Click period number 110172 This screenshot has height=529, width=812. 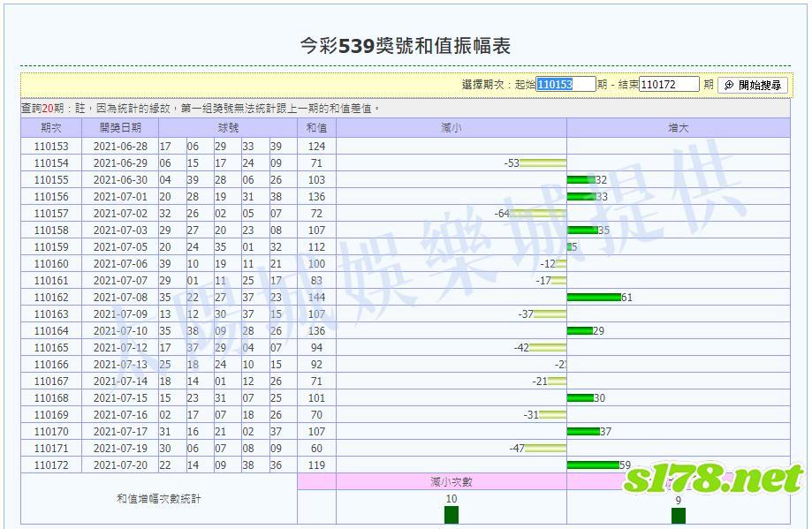51,465
